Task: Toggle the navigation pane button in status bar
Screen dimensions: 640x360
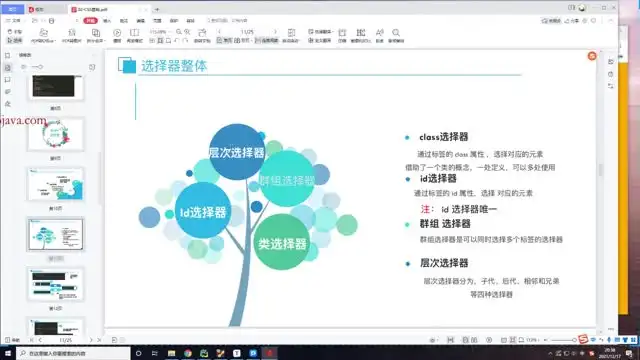Action: pos(12,340)
